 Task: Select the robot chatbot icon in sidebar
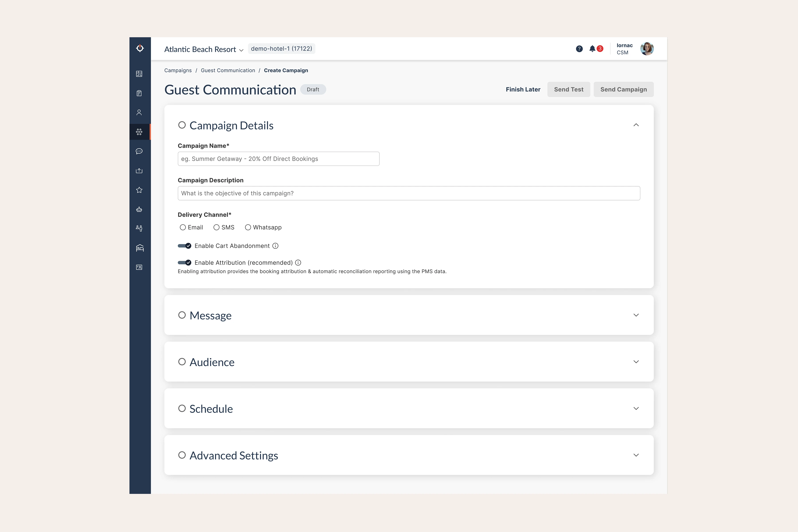point(139,209)
